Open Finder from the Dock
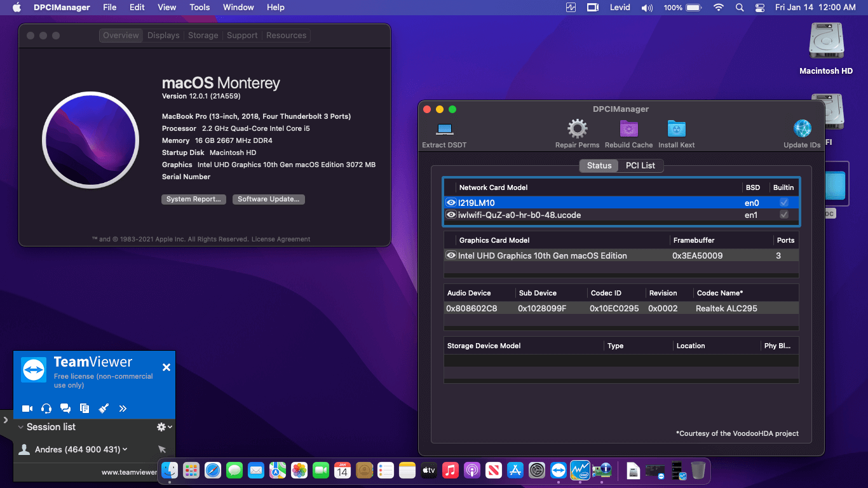The width and height of the screenshot is (868, 488). [170, 470]
